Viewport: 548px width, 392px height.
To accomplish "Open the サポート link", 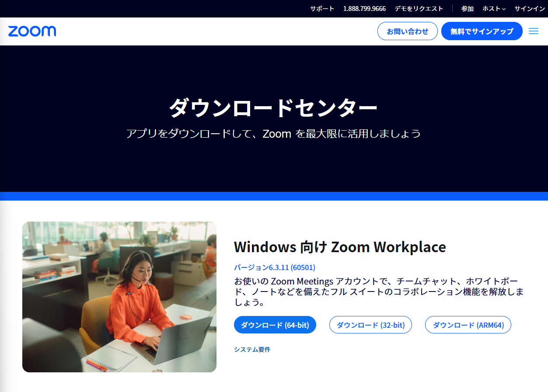I will 322,9.
